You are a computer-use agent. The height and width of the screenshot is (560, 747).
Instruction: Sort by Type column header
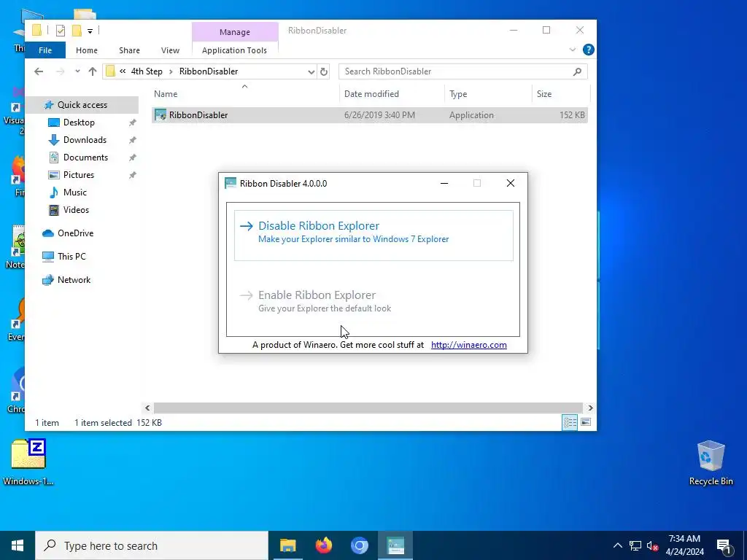click(x=488, y=94)
